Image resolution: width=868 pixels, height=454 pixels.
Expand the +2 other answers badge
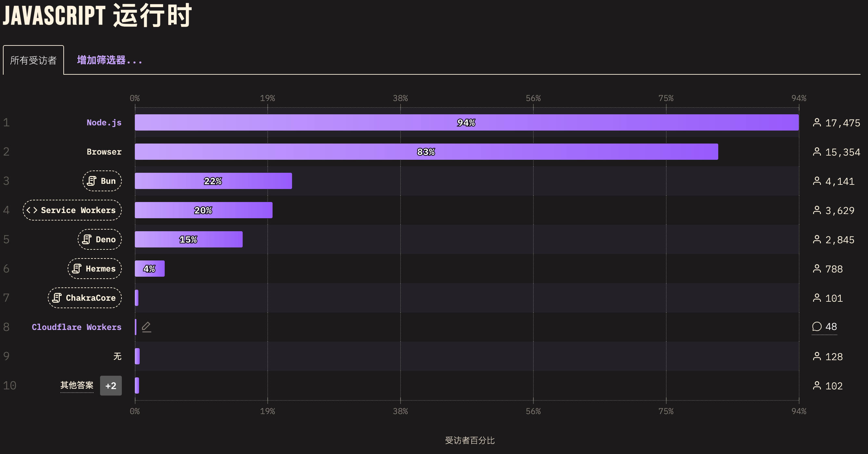click(x=111, y=385)
